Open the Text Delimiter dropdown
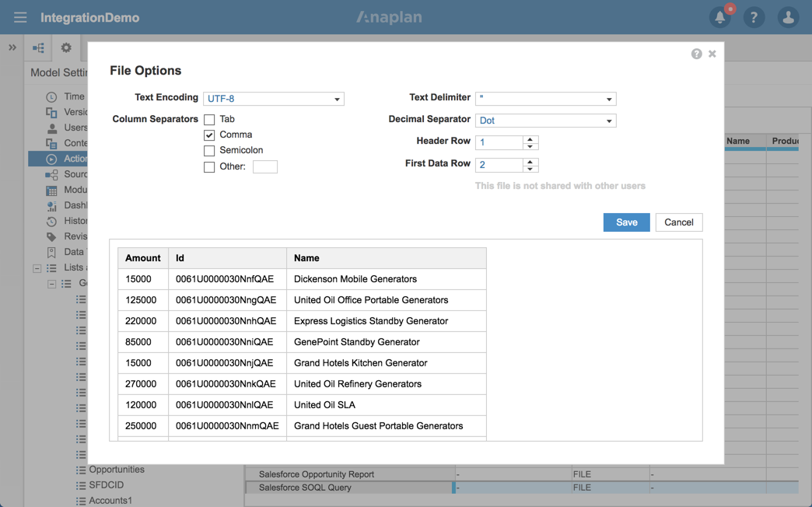The image size is (812, 507). pos(546,99)
